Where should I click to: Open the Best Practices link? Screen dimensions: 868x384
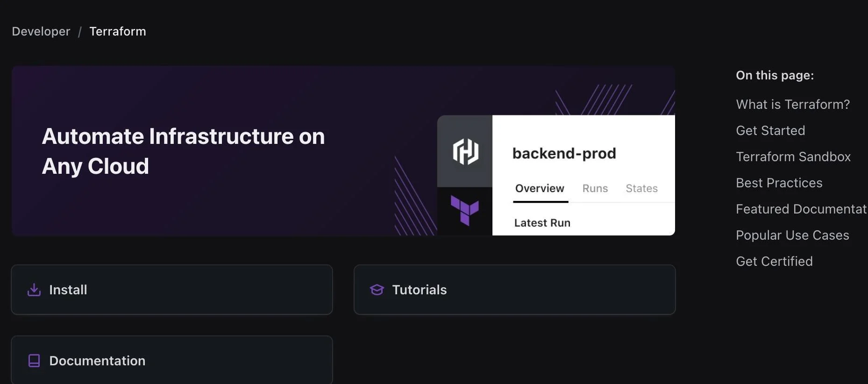tap(779, 182)
